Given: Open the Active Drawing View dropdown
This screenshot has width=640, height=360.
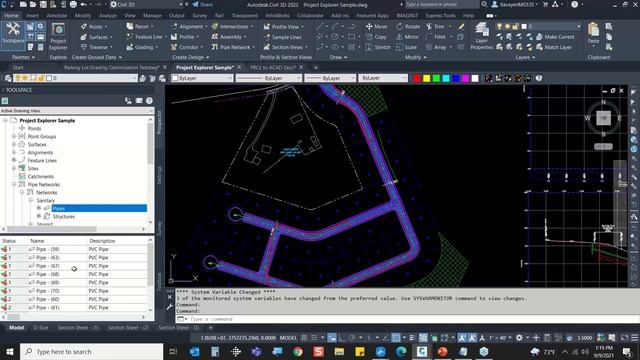Looking at the screenshot, I should pos(77,111).
